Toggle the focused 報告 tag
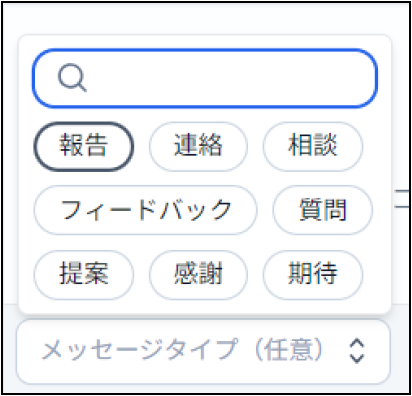412x396 pixels. (83, 146)
